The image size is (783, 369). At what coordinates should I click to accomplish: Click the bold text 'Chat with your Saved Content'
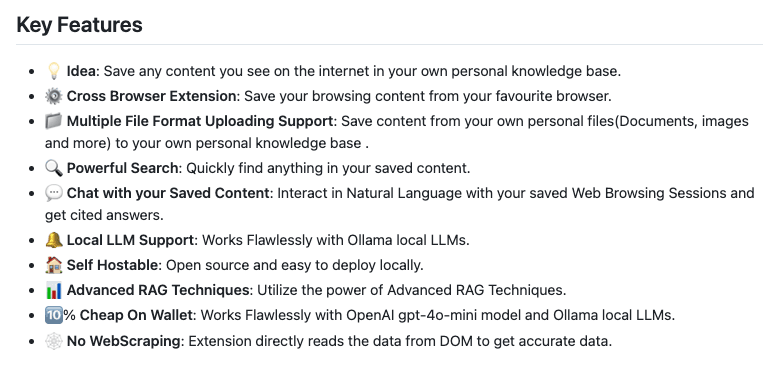click(168, 193)
